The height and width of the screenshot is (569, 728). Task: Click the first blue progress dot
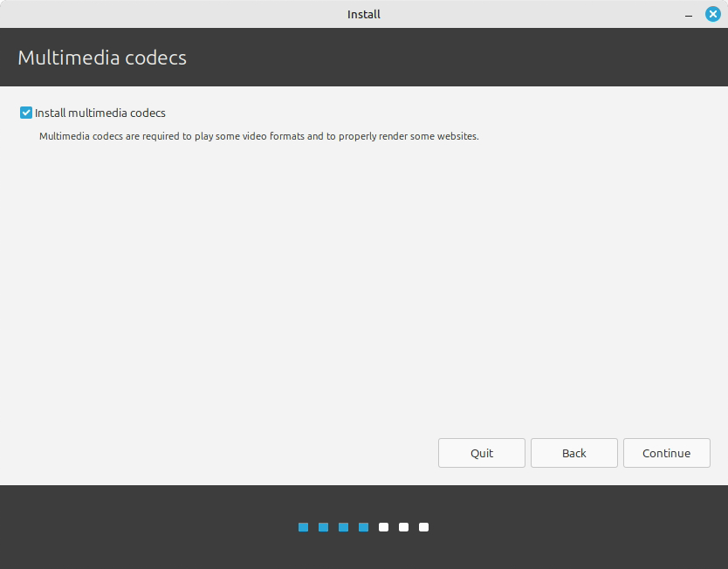pos(303,527)
